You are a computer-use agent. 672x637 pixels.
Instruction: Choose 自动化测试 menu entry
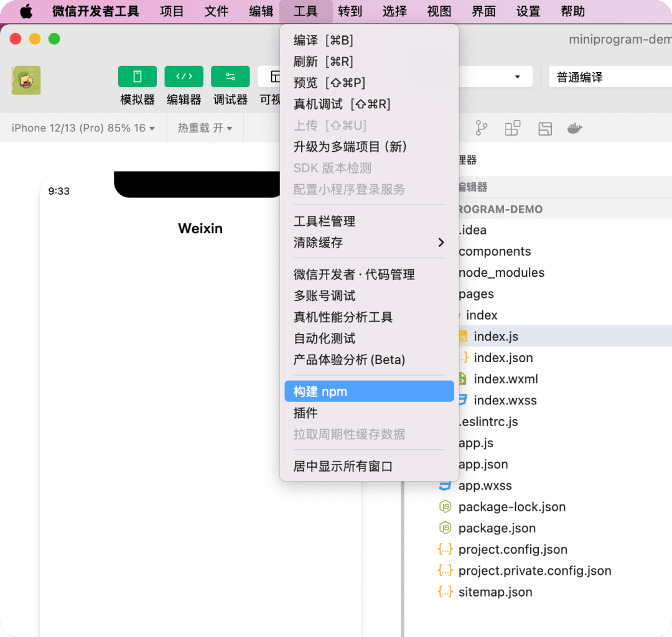click(x=369, y=338)
